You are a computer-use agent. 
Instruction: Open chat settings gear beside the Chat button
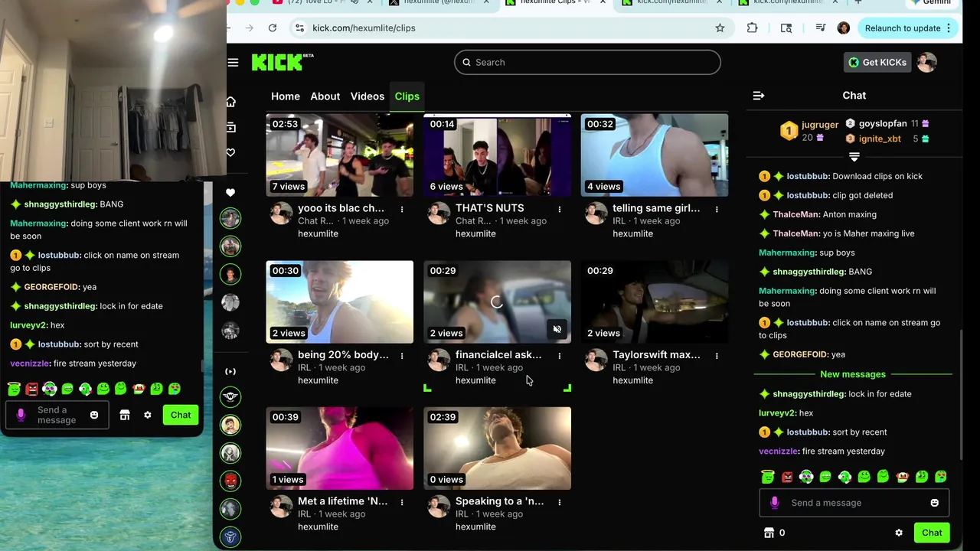tap(899, 533)
